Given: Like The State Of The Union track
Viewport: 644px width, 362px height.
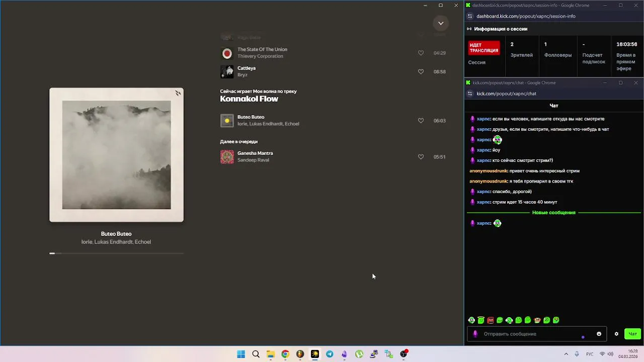Looking at the screenshot, I should [x=421, y=53].
